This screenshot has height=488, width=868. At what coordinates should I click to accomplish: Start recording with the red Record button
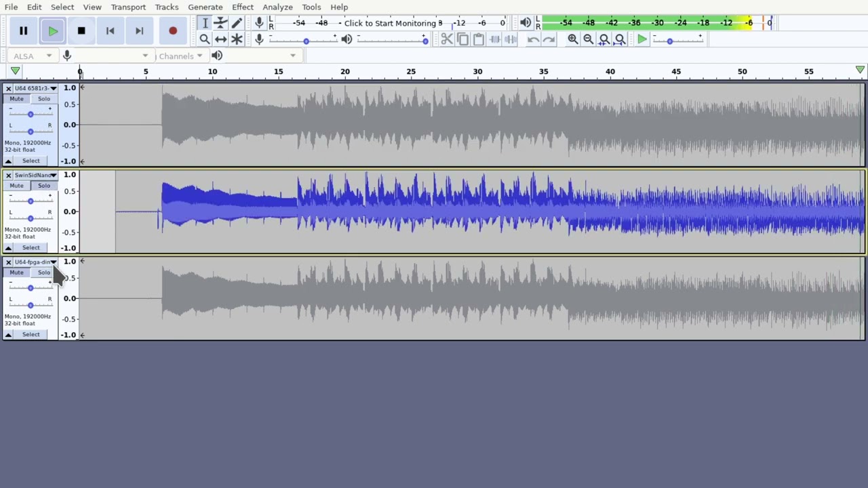point(173,30)
